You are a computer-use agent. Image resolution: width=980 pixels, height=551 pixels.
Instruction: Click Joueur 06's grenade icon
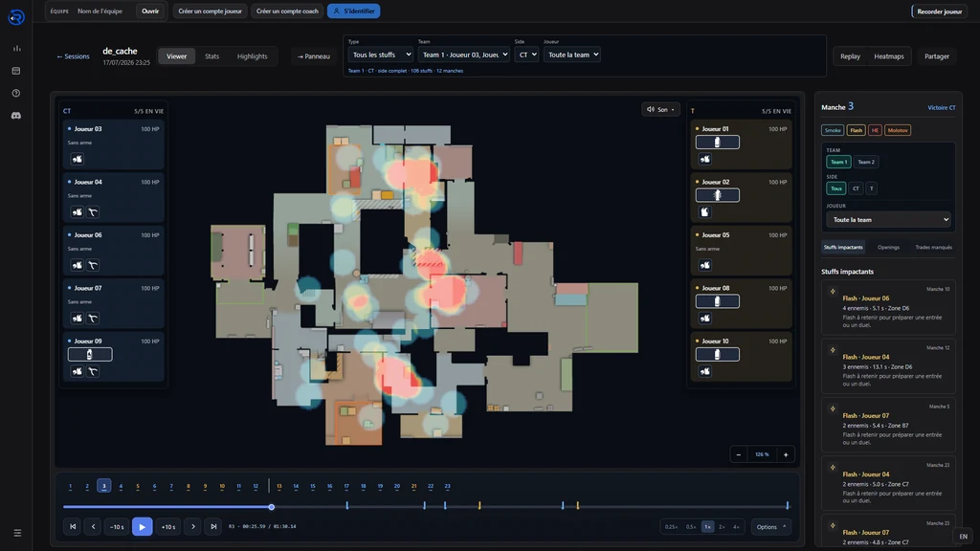pos(77,266)
